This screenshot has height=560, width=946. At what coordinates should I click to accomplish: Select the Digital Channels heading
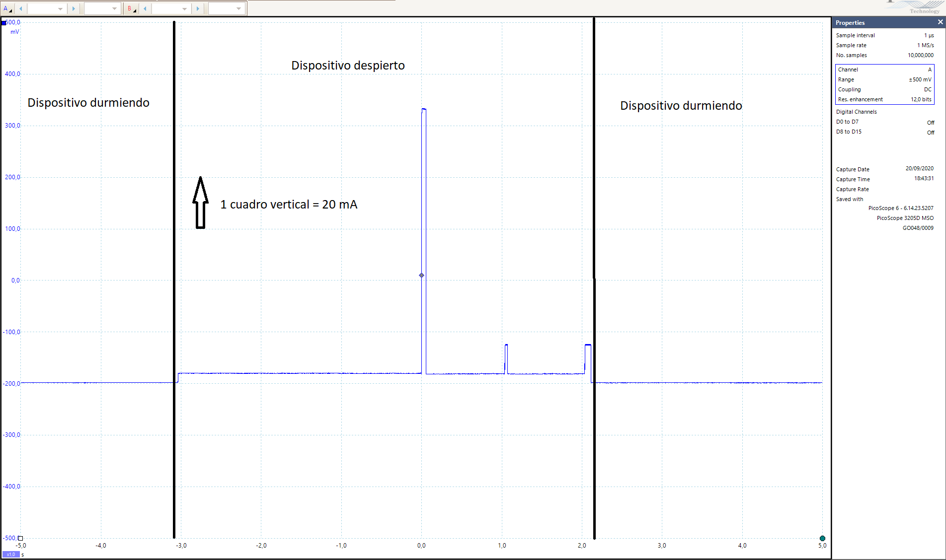point(856,112)
